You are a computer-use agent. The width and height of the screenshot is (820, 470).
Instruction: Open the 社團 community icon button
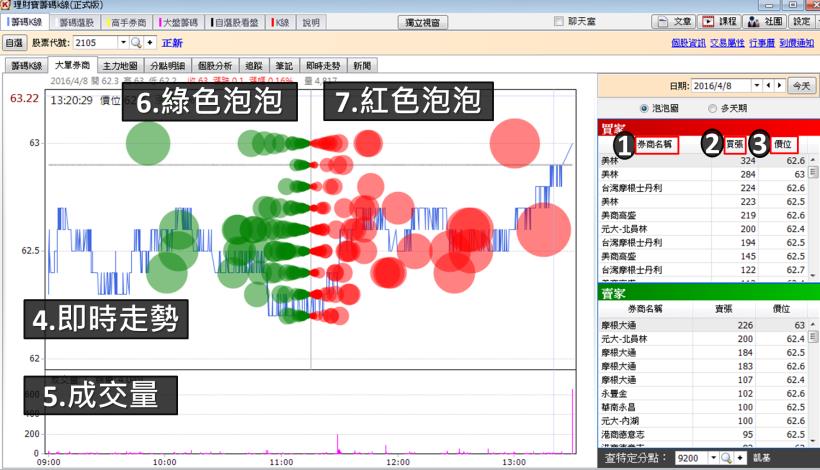pos(765,21)
